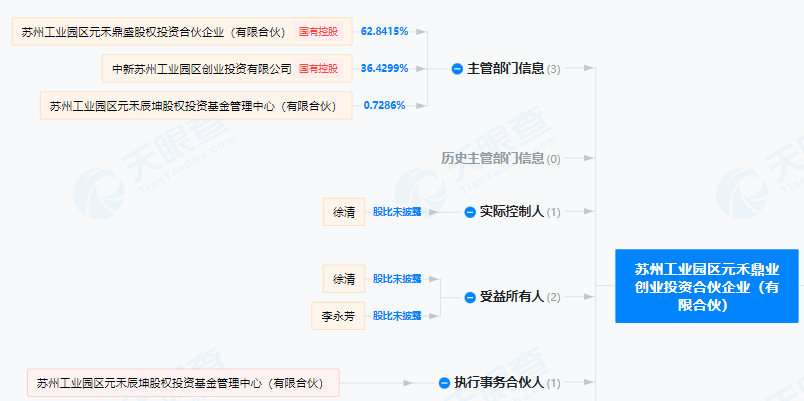
Task: Collapse the 执行事务合伙人 node minus icon
Action: 444,382
